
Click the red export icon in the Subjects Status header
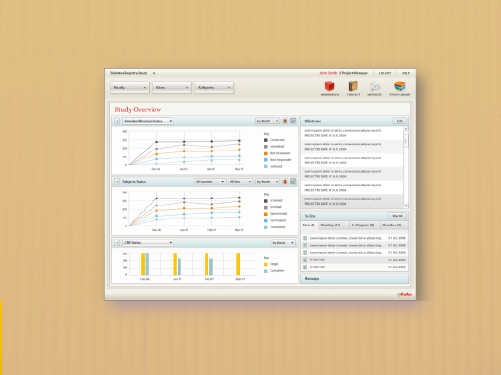click(x=285, y=182)
